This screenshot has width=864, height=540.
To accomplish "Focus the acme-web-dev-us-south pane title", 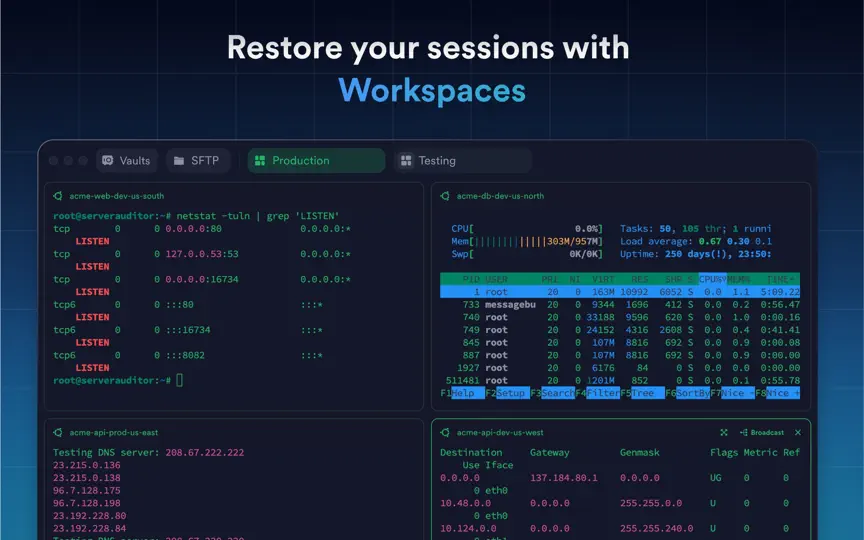I will click(117, 196).
